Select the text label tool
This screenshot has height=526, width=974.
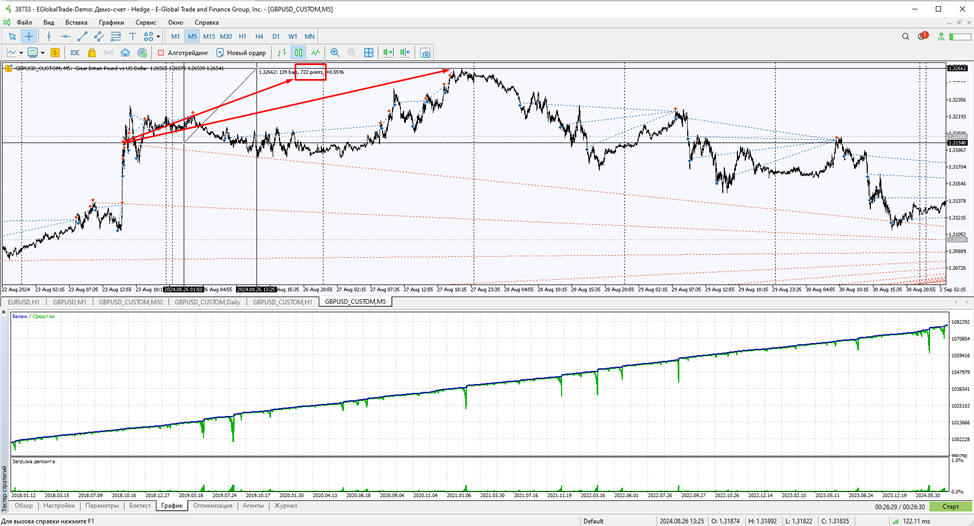click(132, 37)
